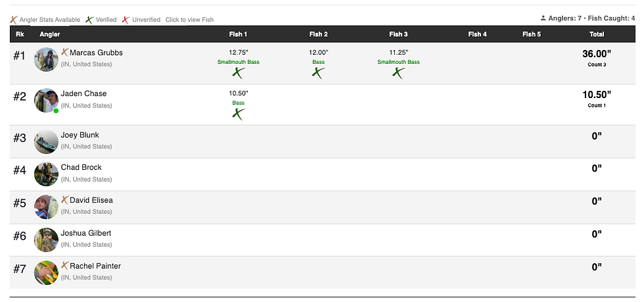This screenshot has width=644, height=302.
Task: Open Rachel Painter's avatar photo
Action: pos(46,273)
